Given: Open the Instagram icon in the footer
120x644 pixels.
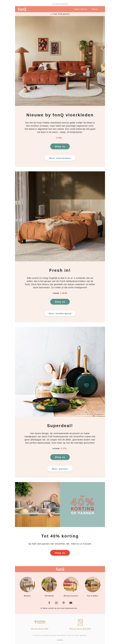Looking at the screenshot, I should click(x=56, y=603).
